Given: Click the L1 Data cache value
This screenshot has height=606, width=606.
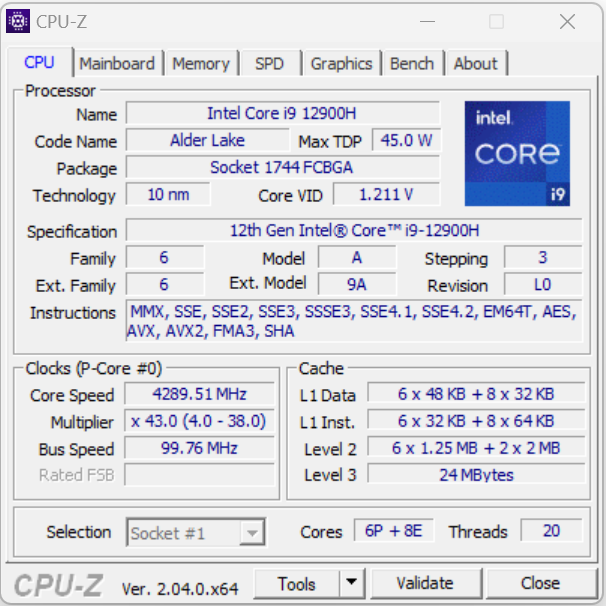Looking at the screenshot, I should coord(476,394).
